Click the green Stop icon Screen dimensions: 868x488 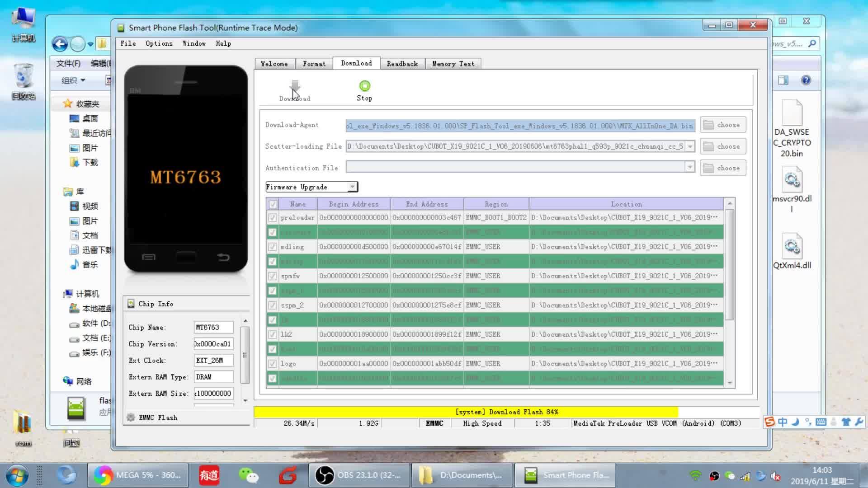pyautogui.click(x=364, y=86)
